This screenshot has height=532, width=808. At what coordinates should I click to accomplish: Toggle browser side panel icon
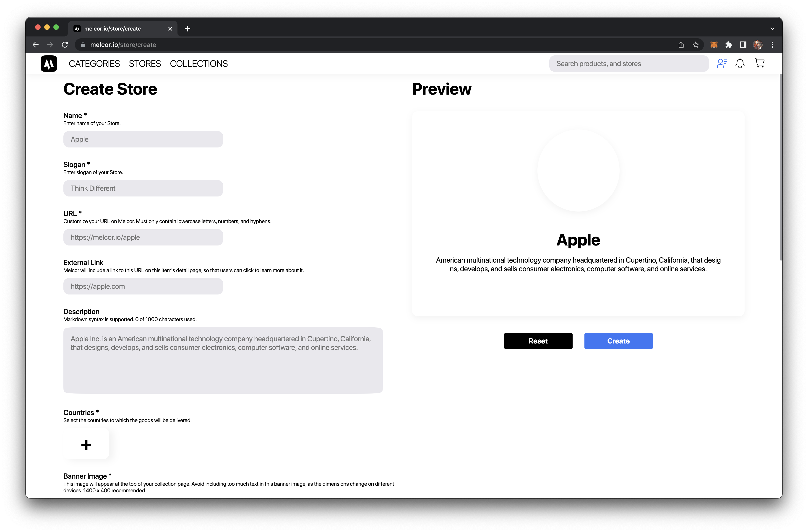743,45
